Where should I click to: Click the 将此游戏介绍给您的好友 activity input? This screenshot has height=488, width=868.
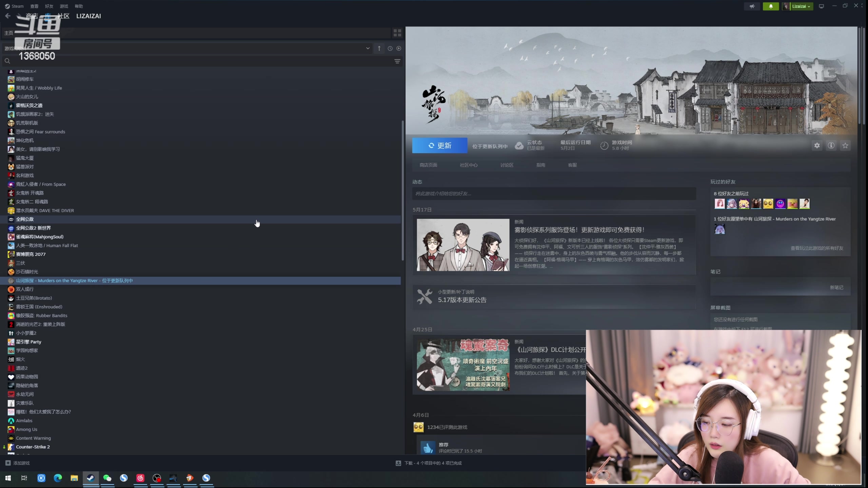click(554, 194)
